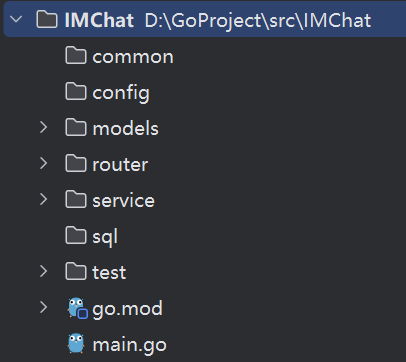Screen dimensions: 406x362
Task: Collapse the IMChat project root node
Action: tap(16, 19)
